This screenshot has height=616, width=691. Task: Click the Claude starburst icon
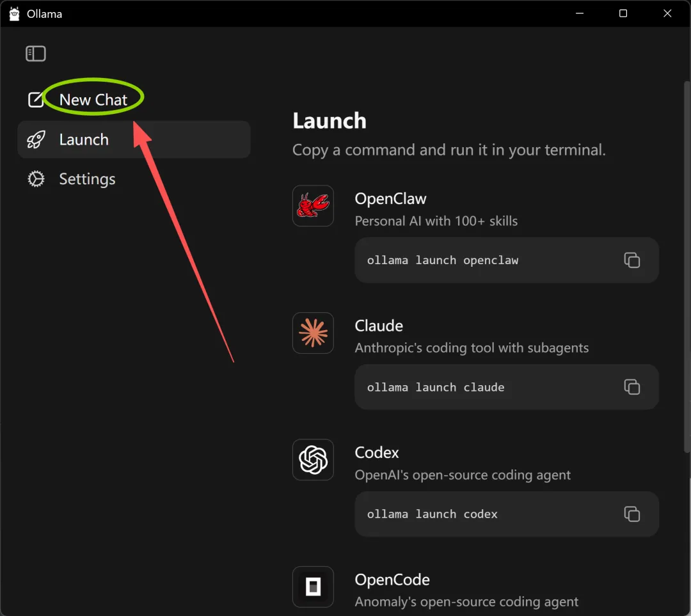tap(313, 333)
